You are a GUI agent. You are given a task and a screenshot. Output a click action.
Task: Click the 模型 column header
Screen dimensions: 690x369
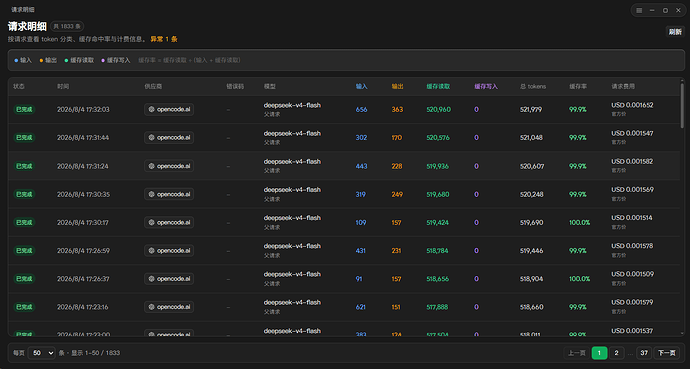pyautogui.click(x=270, y=86)
